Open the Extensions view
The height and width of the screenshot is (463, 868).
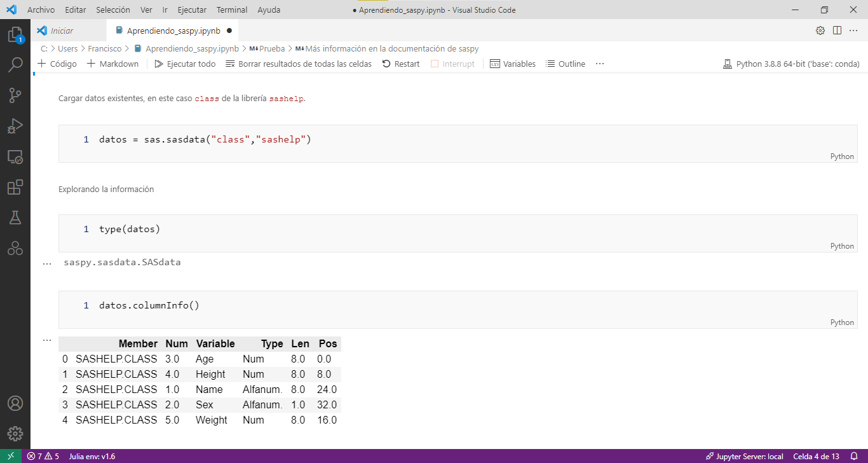pos(15,187)
